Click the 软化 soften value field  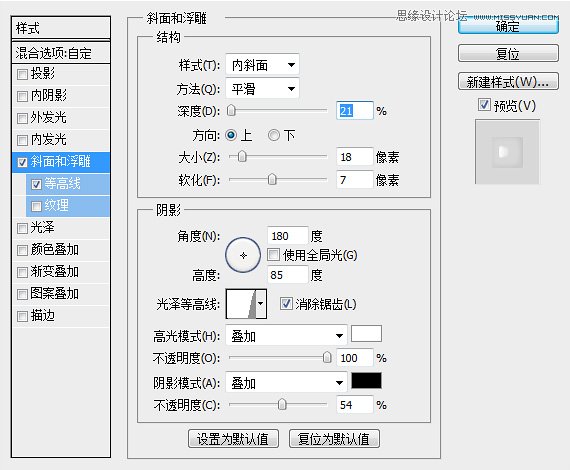[355, 179]
